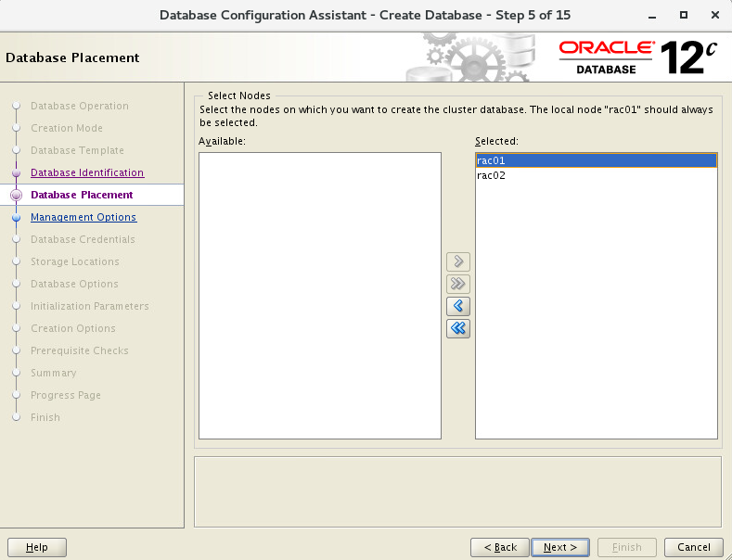Click the Database Template step label
This screenshot has width=732, height=560.
point(78,150)
